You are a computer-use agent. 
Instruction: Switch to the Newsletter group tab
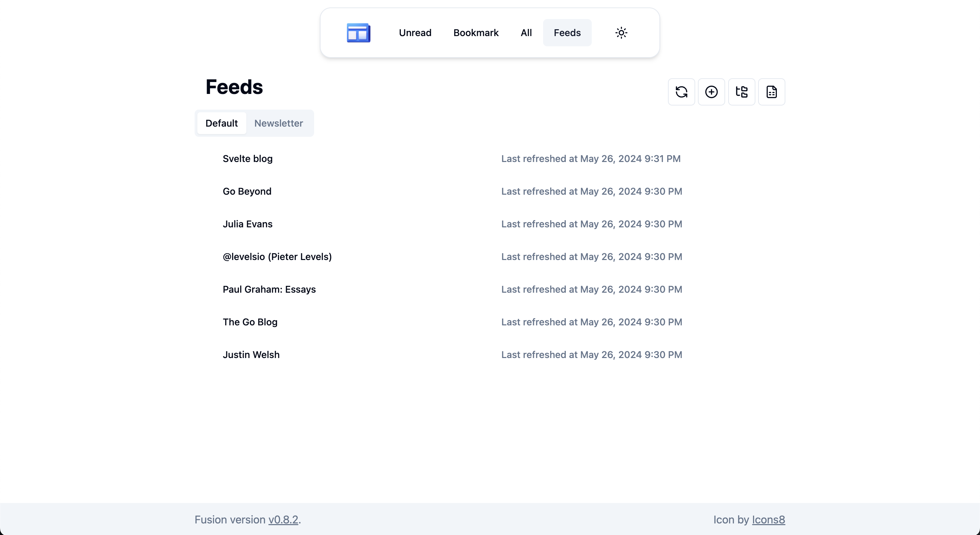point(278,123)
